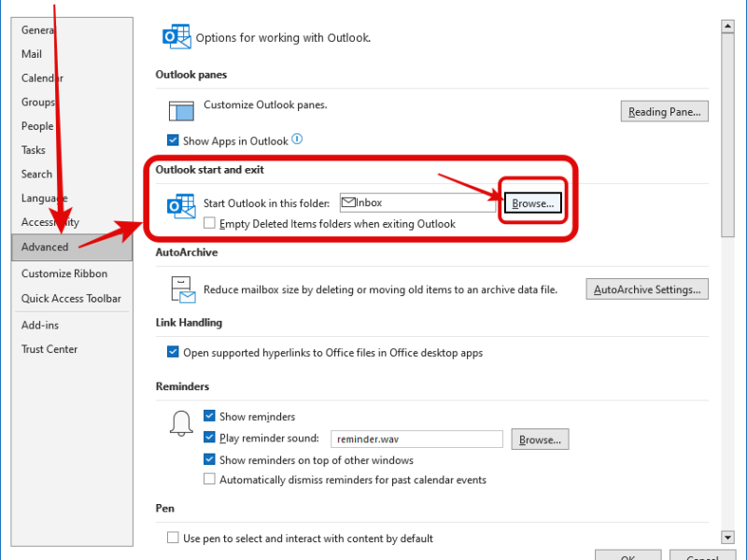Open the Mail options category
This screenshot has width=747, height=560.
72,54
